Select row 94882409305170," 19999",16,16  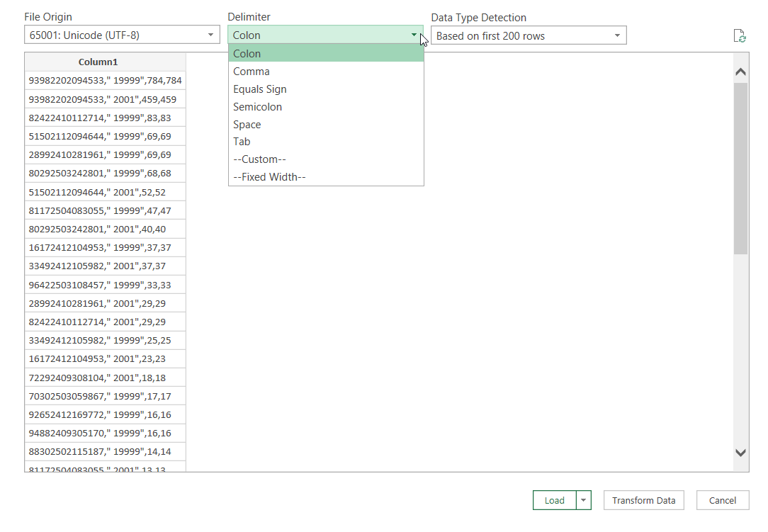(105, 433)
